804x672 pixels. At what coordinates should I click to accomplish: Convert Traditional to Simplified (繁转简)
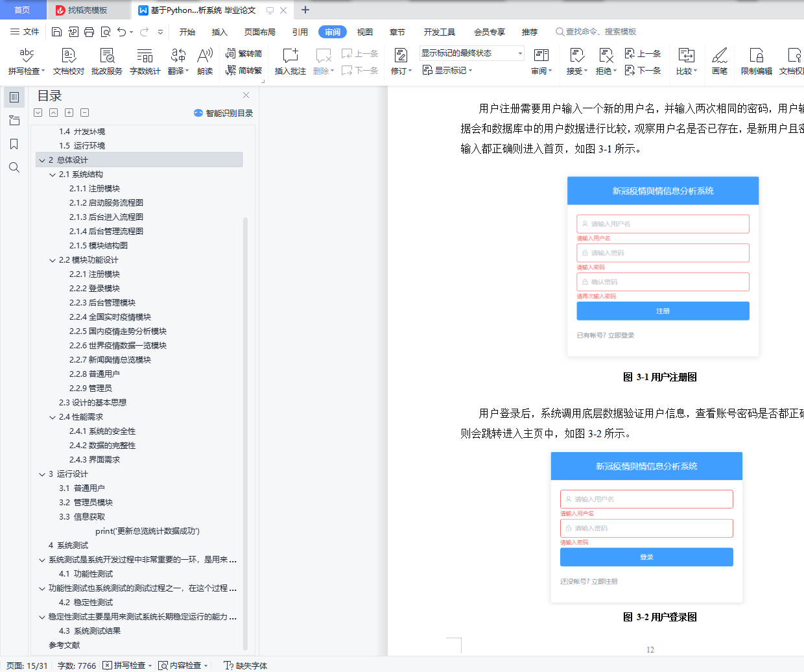pyautogui.click(x=244, y=53)
